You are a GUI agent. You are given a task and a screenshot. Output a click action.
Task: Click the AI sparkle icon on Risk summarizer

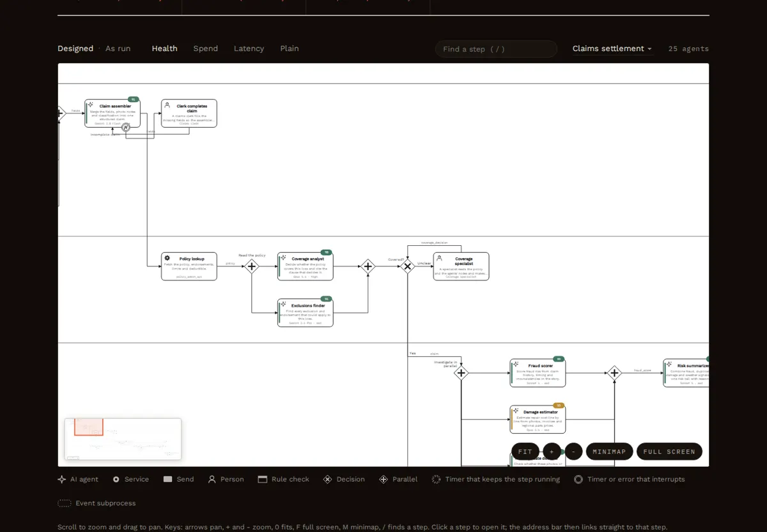click(x=669, y=365)
